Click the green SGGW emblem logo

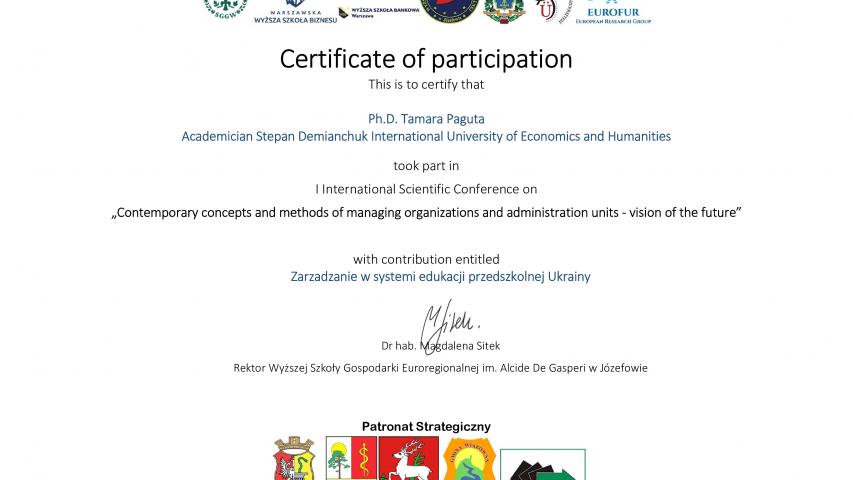coord(225,9)
